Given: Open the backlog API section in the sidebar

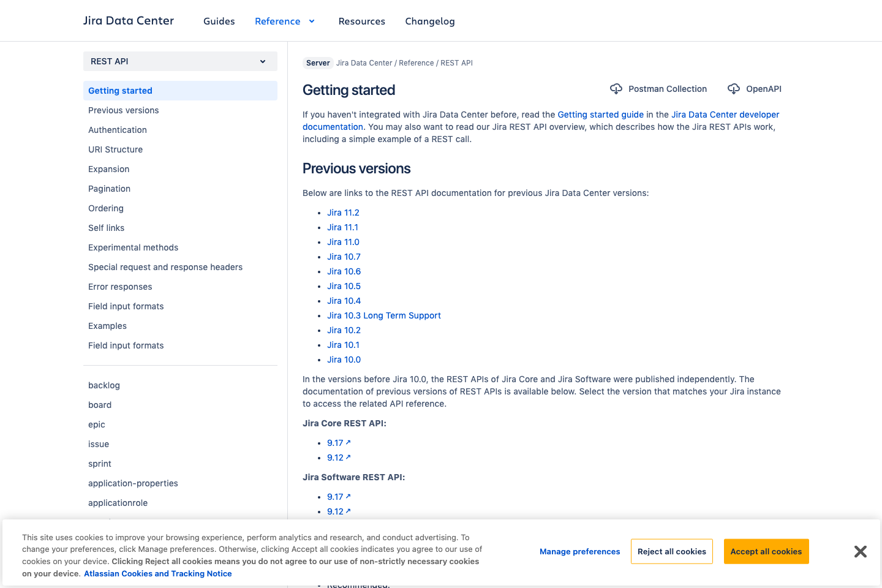Looking at the screenshot, I should click(x=104, y=385).
